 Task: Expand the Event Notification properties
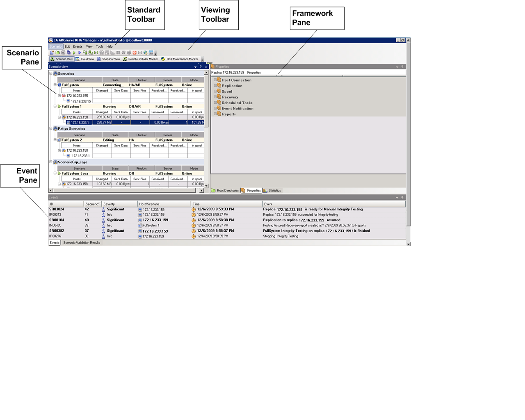[215, 108]
